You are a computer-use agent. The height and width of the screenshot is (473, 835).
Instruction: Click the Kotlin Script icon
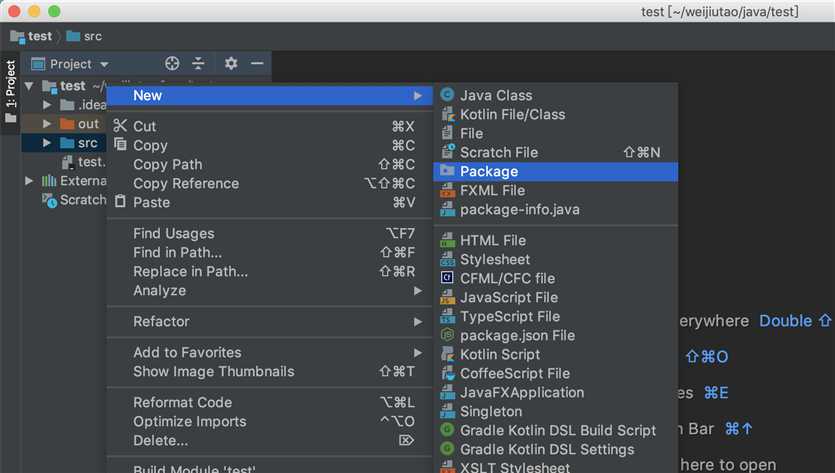pyautogui.click(x=447, y=354)
